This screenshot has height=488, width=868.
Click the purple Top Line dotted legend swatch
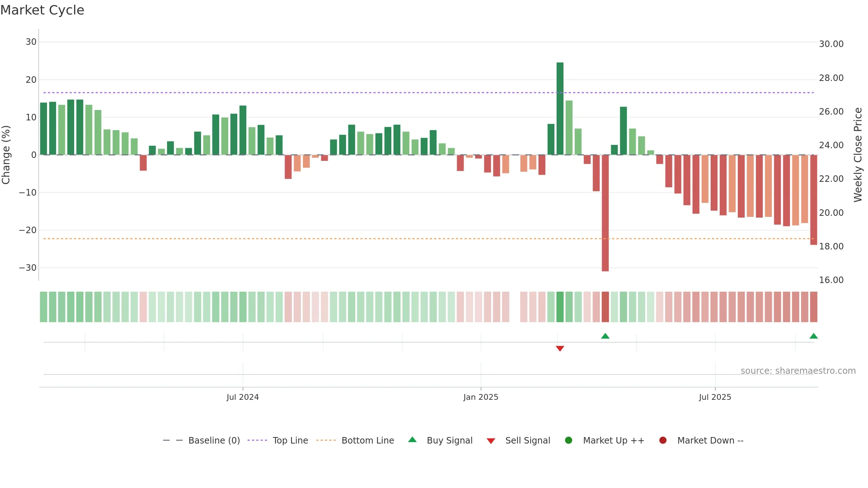point(257,440)
